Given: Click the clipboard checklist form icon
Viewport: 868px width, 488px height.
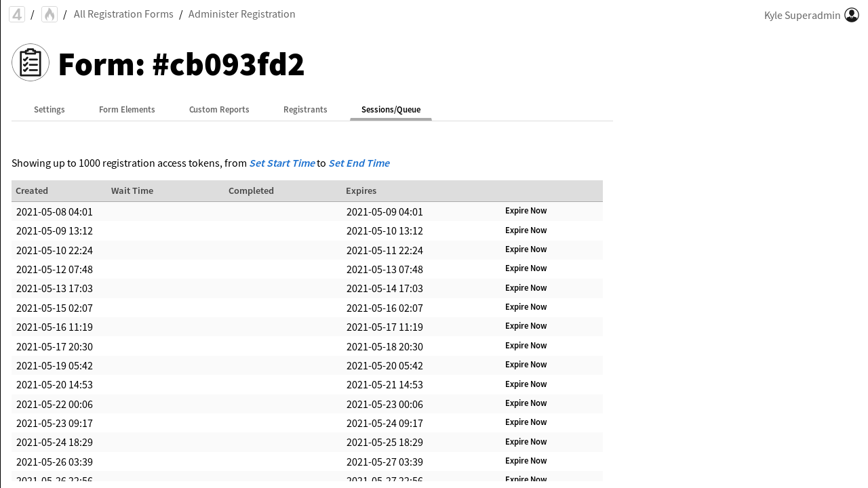Looking at the screenshot, I should tap(31, 62).
